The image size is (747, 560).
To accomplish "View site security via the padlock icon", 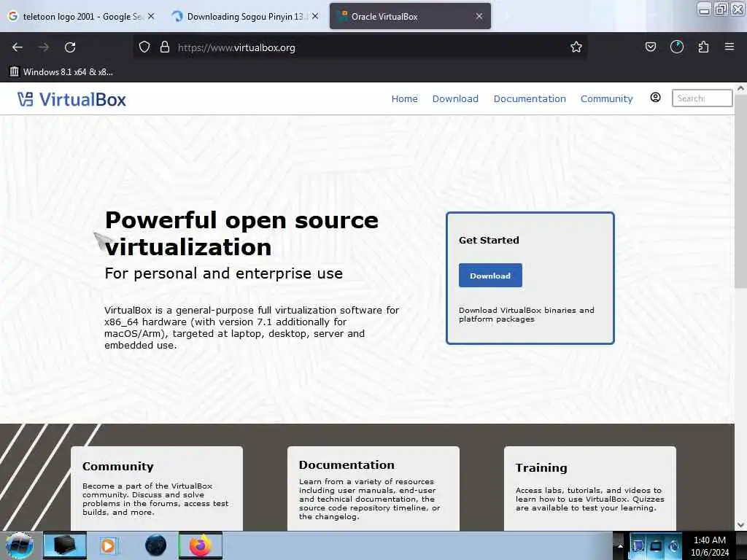I will pos(165,47).
